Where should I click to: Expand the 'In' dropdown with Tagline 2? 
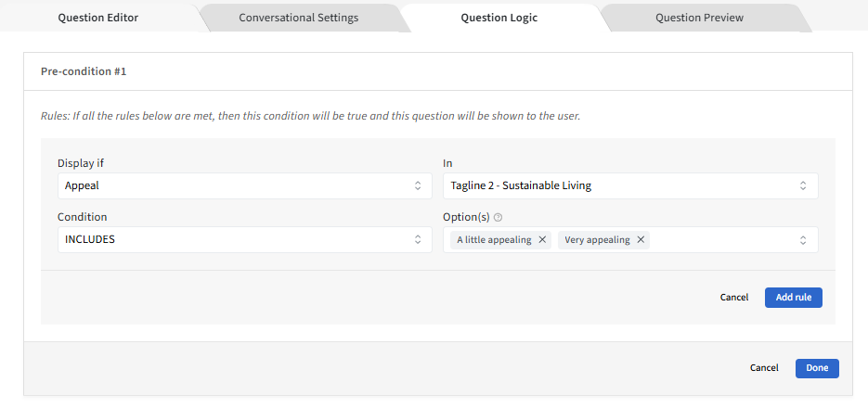click(630, 185)
